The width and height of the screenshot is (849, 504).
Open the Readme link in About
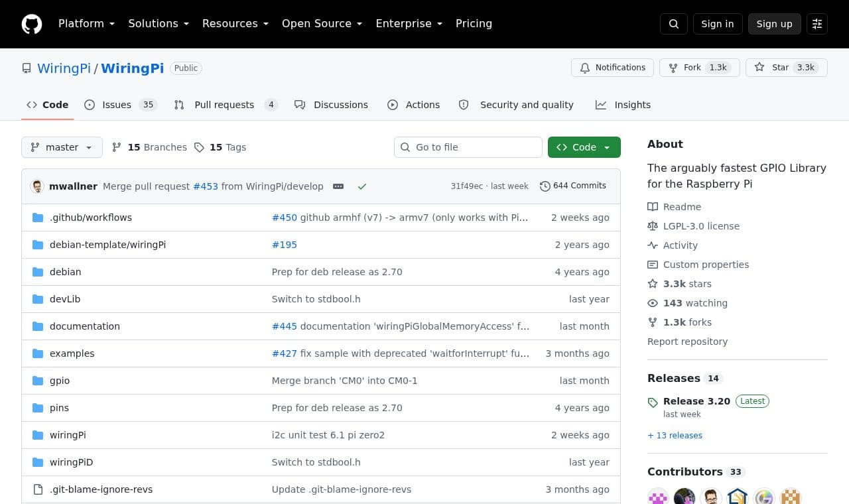tap(675, 207)
